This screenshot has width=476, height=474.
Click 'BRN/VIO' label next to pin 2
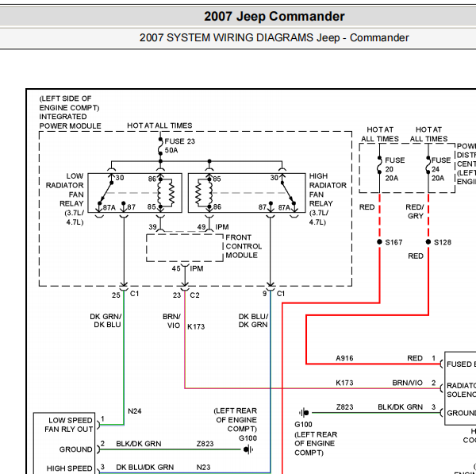pyautogui.click(x=408, y=383)
